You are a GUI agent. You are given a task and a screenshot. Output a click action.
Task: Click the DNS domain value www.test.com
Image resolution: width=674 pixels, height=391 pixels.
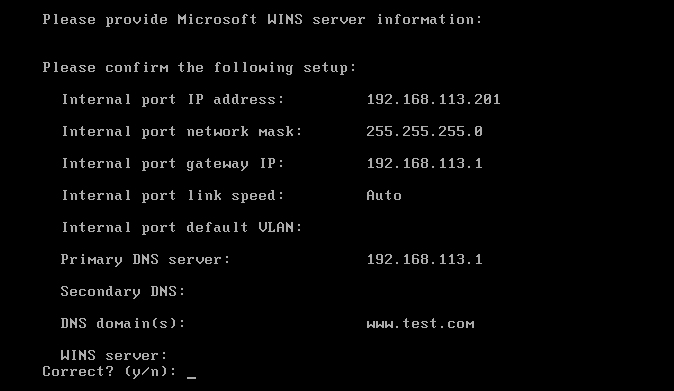(x=420, y=324)
